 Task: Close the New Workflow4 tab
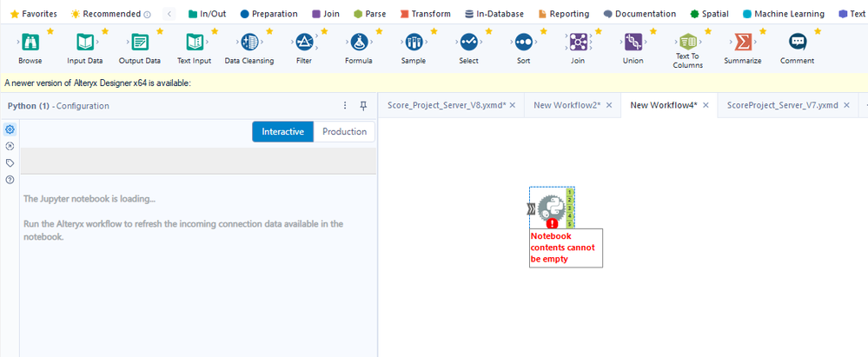[706, 105]
